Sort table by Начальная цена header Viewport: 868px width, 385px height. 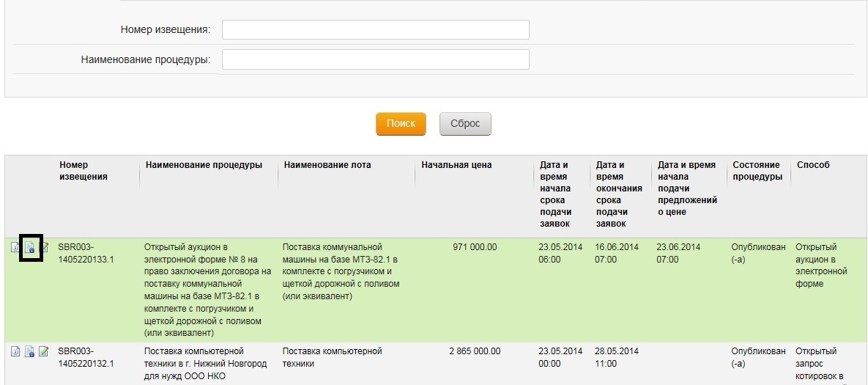click(x=456, y=165)
